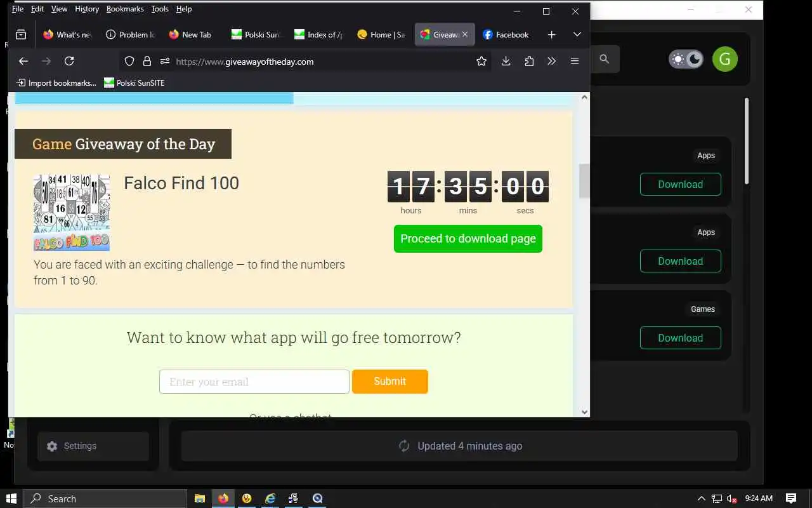This screenshot has width=812, height=508.
Task: Close the Giveaway of the Day tab
Action: point(465,35)
